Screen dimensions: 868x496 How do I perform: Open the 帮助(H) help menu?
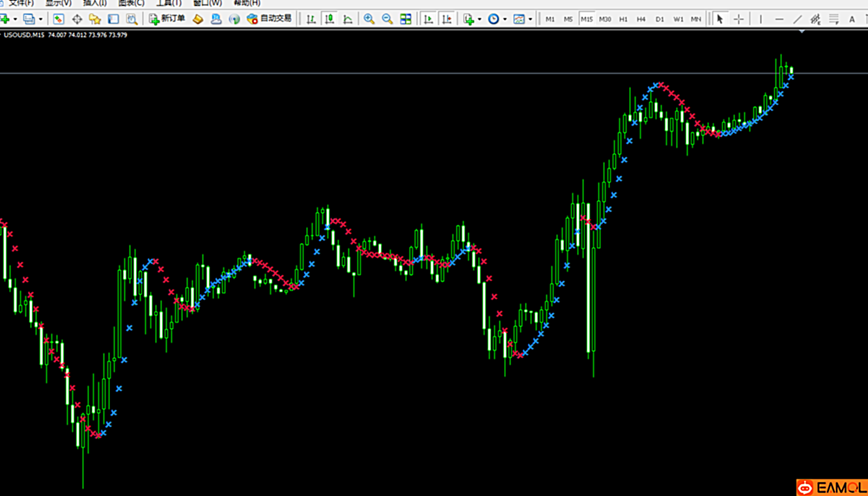click(247, 3)
